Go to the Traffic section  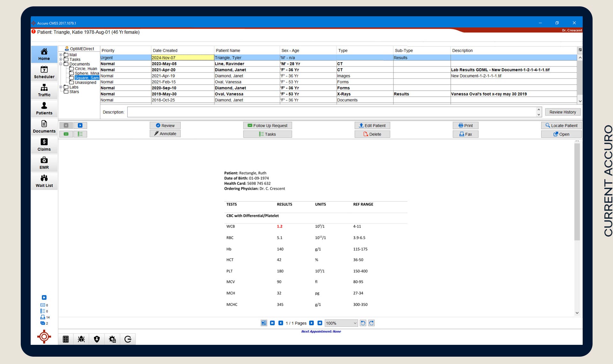coord(44,90)
